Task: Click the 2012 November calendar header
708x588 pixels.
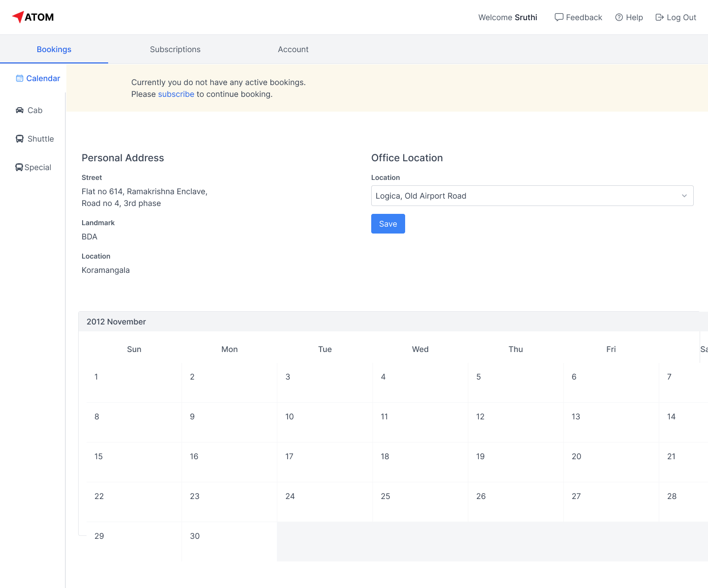Action: click(x=116, y=322)
